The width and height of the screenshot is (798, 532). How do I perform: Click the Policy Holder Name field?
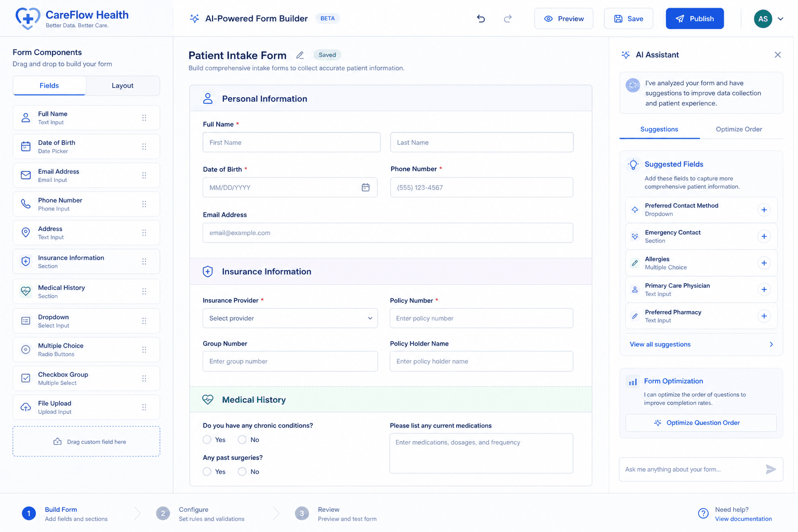[482, 361]
